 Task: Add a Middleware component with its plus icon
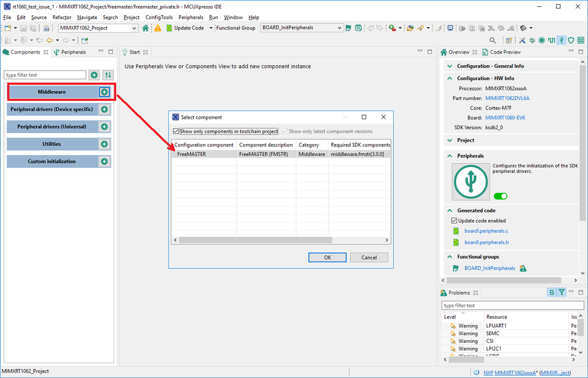(104, 92)
